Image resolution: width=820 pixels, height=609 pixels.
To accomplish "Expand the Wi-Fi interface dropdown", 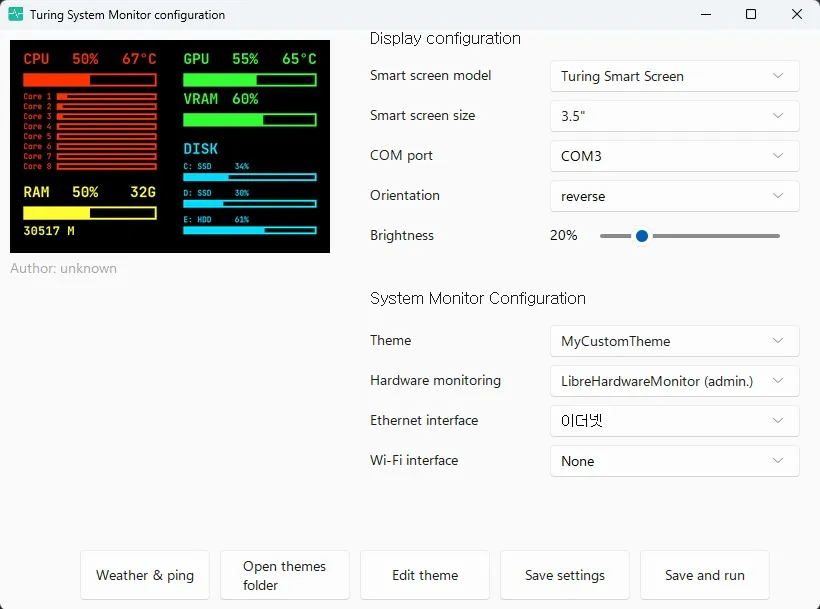I will [x=674, y=461].
